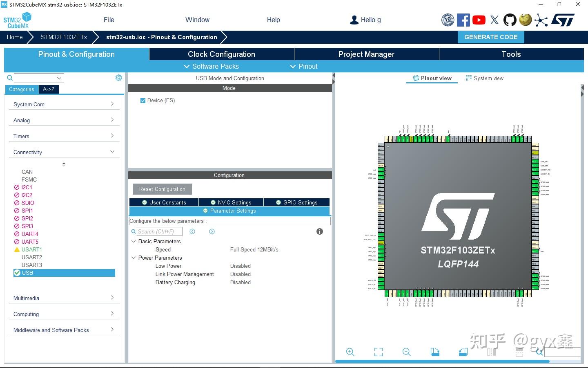The image size is (588, 368).
Task: Expand the System Core category
Action: [x=64, y=104]
